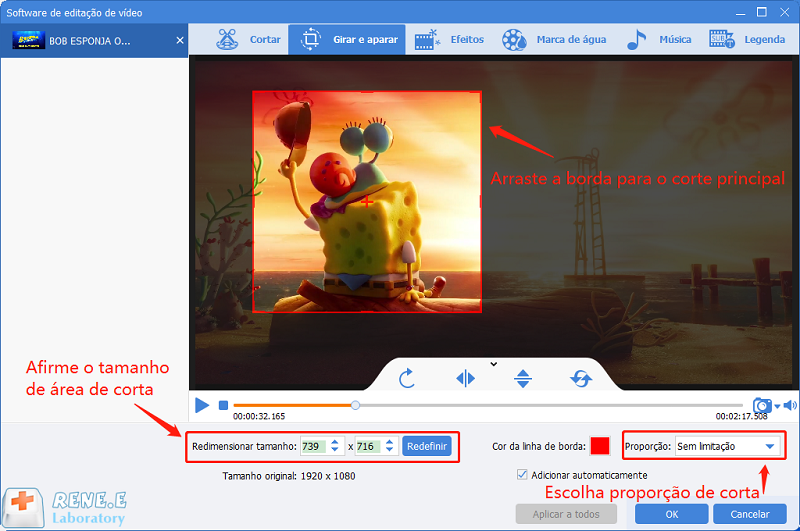
Task: Close the BOB ESPONJA file entry
Action: 180,40
